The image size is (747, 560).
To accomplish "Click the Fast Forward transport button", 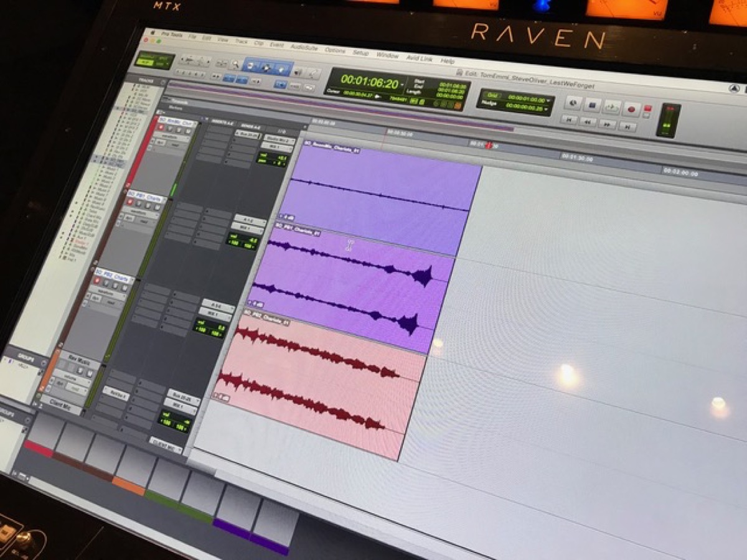I will [x=608, y=124].
